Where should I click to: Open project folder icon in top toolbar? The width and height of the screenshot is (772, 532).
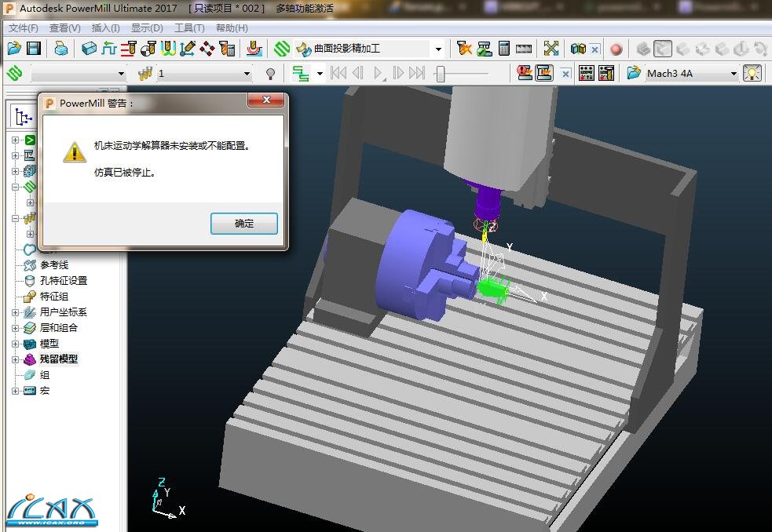14,48
